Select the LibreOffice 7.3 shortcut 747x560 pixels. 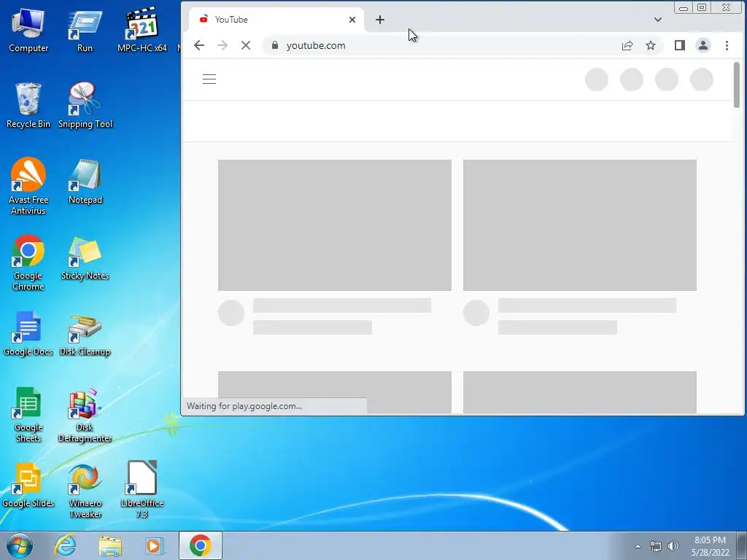pyautogui.click(x=142, y=490)
